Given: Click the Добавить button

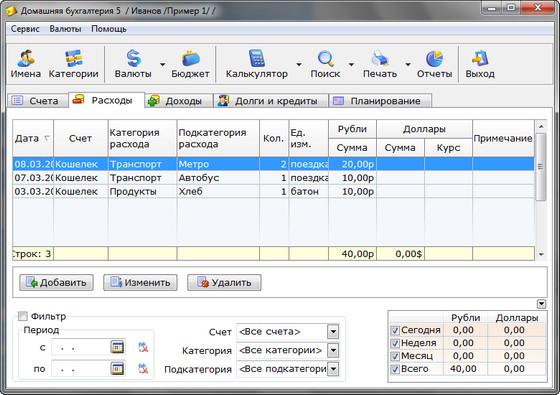Looking at the screenshot, I should pyautogui.click(x=56, y=282).
